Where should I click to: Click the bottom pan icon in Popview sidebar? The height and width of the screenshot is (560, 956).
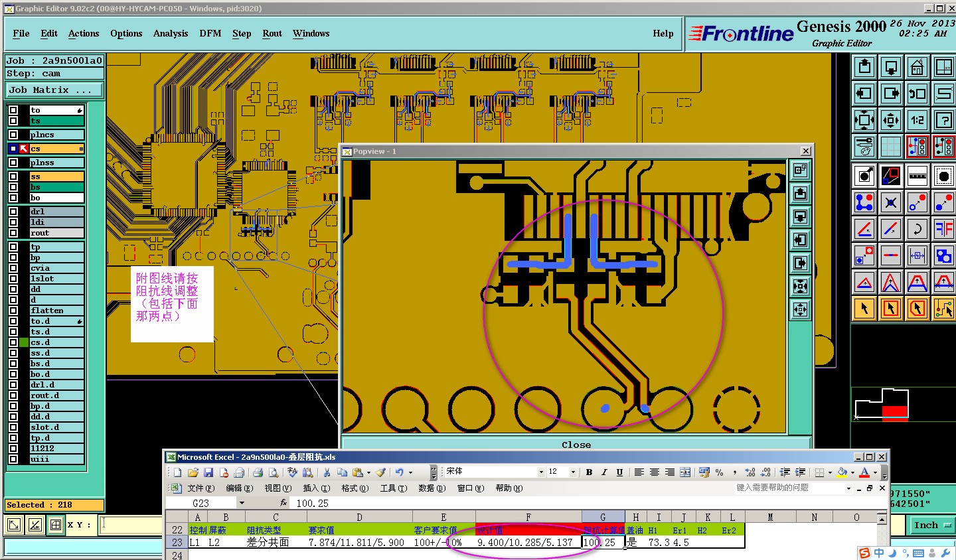[800, 309]
